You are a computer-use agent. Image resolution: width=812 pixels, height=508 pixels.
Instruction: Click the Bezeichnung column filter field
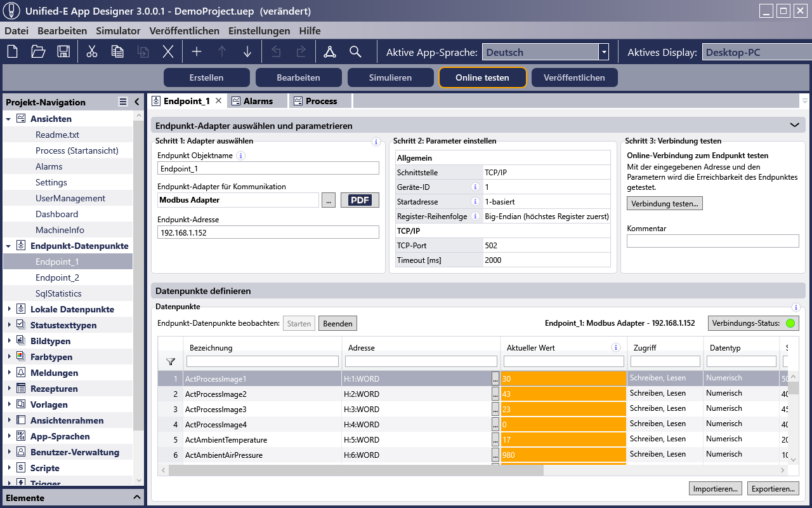point(263,361)
